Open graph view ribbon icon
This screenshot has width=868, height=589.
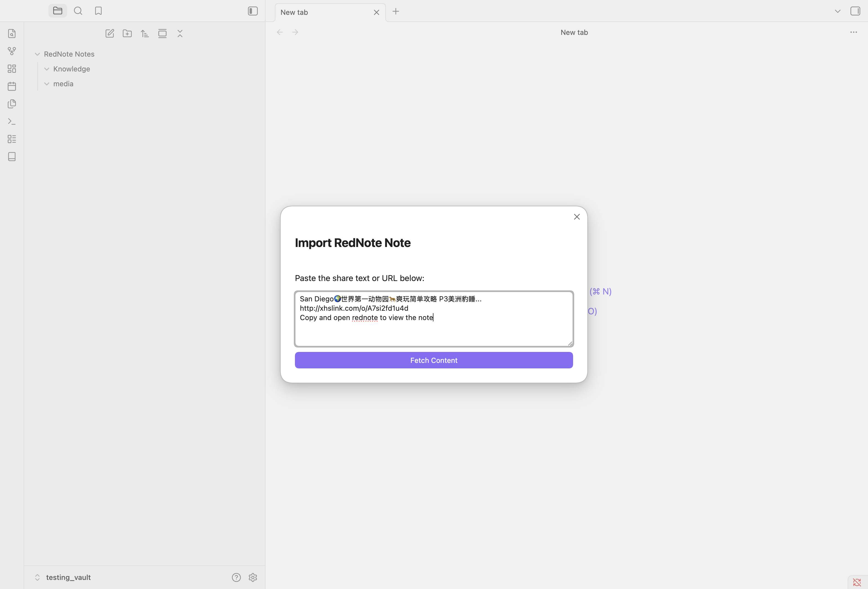click(12, 51)
